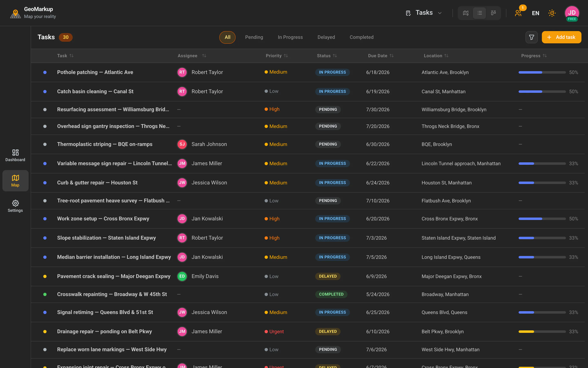This screenshot has height=368, width=588.
Task: Select the Completed filter tab
Action: point(362,37)
